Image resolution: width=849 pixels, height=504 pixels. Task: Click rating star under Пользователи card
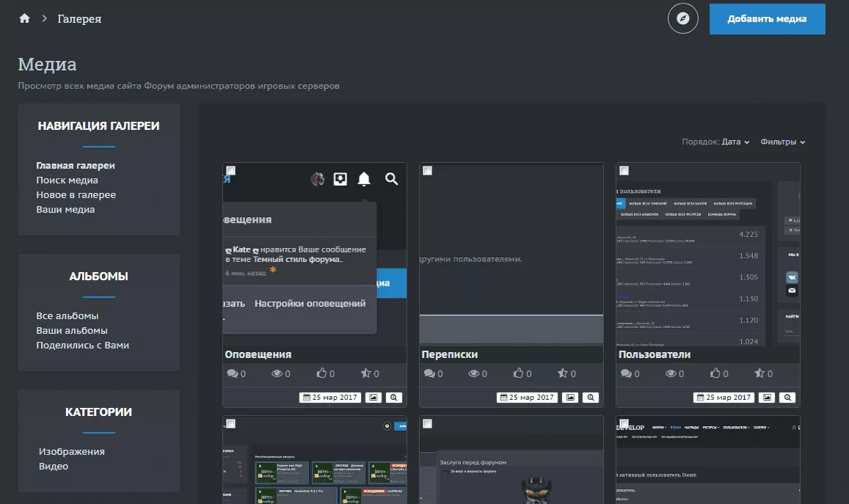point(759,373)
